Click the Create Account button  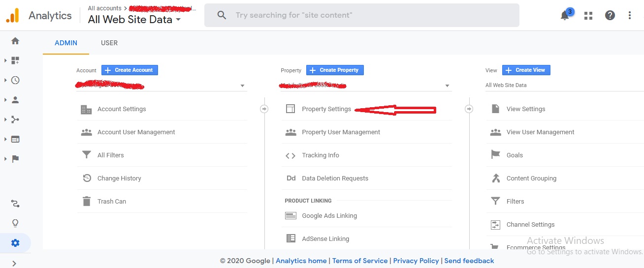(129, 70)
